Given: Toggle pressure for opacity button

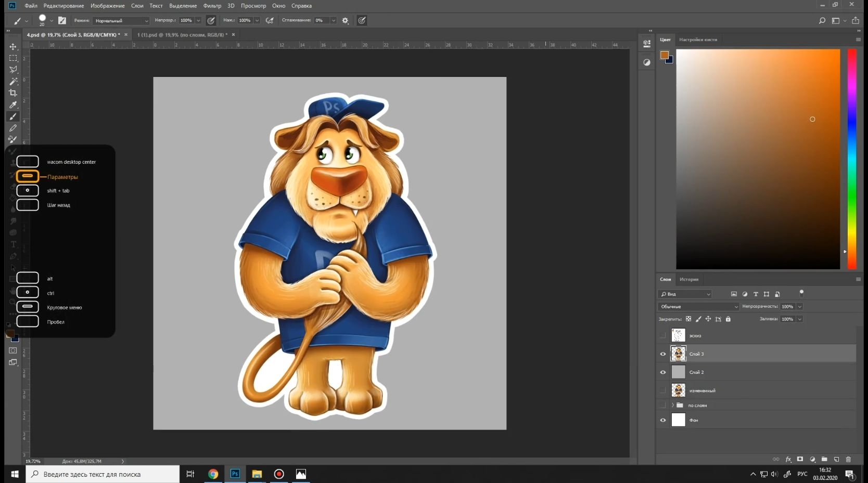Looking at the screenshot, I should pos(211,20).
